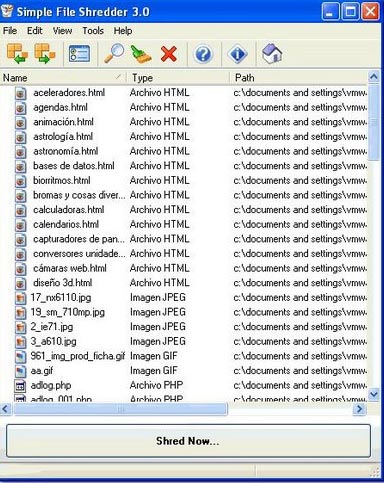Click the icon of aceleradores.html
Viewport: 384px width, 483px height.
[21, 93]
